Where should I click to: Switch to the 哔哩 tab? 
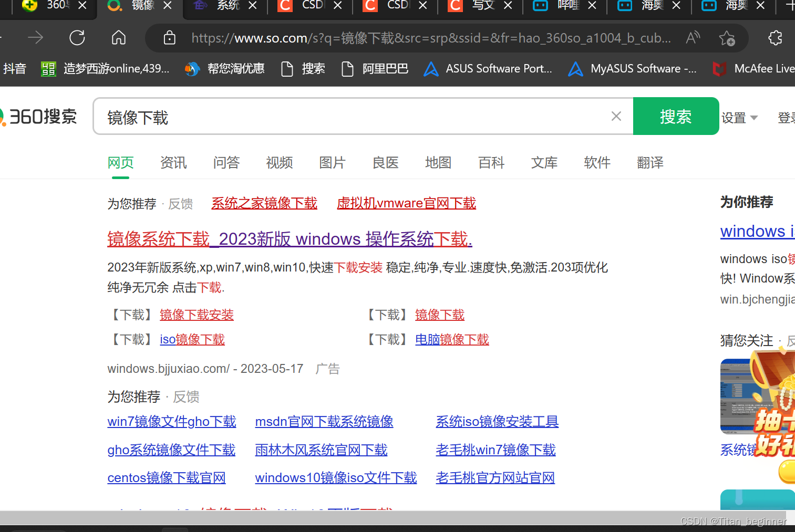[x=564, y=5]
